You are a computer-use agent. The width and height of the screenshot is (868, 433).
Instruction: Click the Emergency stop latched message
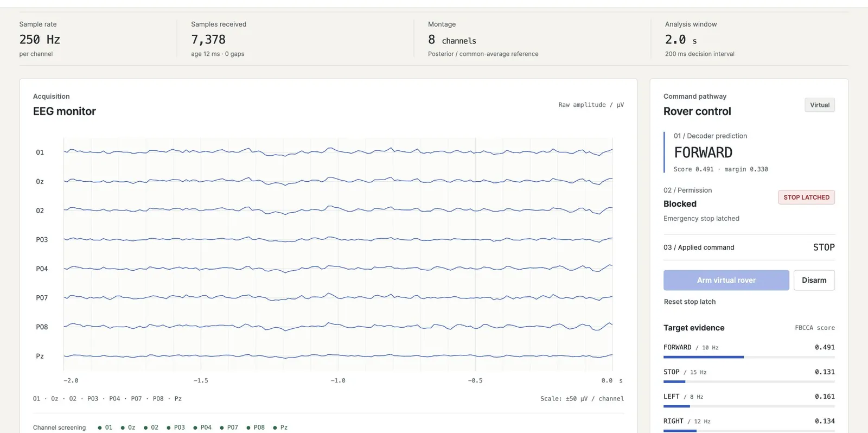coord(701,219)
